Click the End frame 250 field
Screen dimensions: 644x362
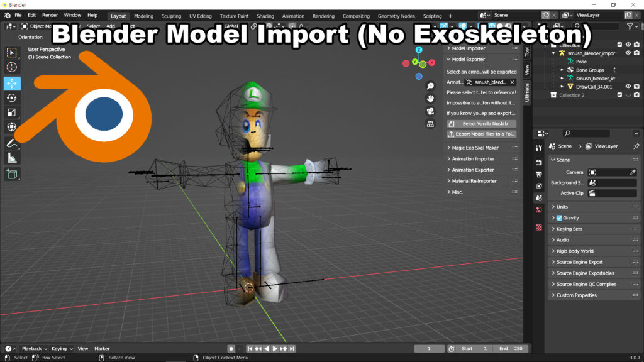[x=511, y=348]
